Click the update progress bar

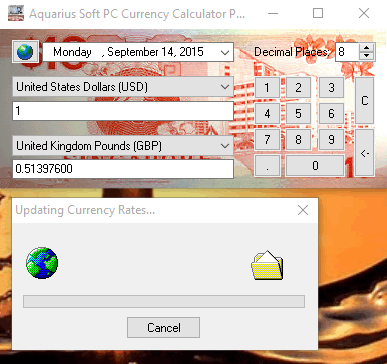click(x=164, y=301)
